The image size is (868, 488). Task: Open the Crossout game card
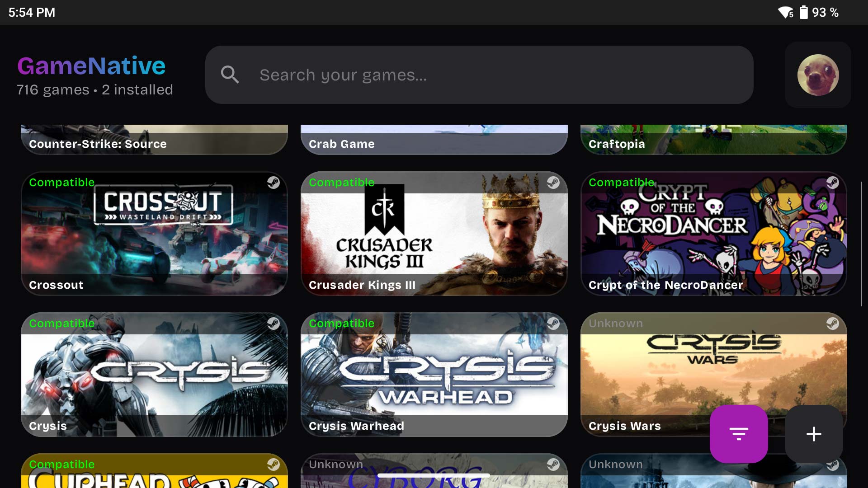154,234
